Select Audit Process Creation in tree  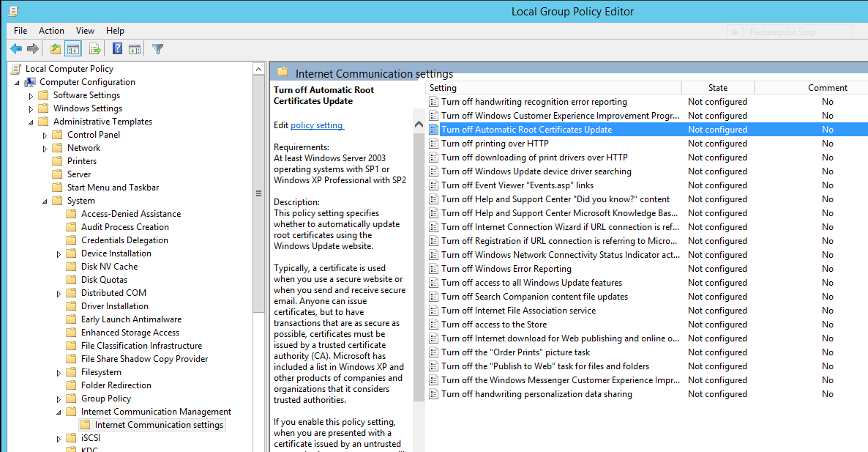coord(125,227)
